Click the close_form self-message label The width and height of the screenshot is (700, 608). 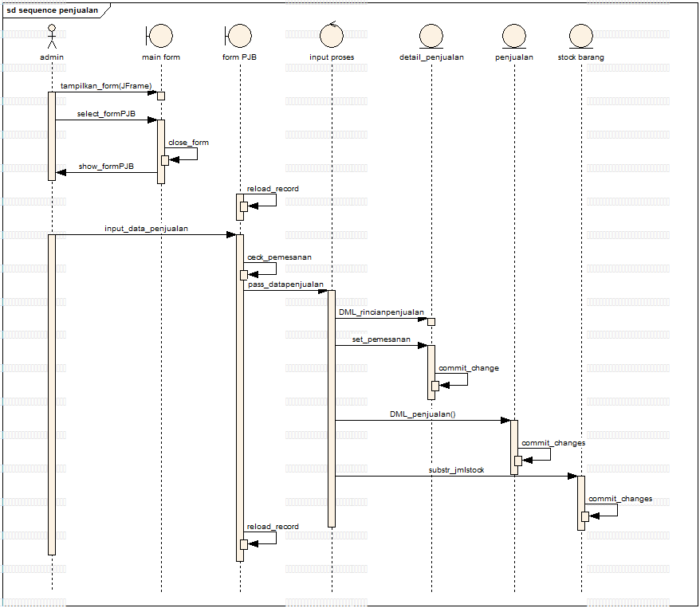[188, 142]
